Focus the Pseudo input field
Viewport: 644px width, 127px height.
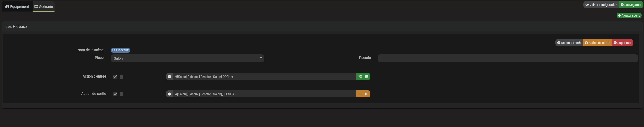pyautogui.click(x=508, y=58)
